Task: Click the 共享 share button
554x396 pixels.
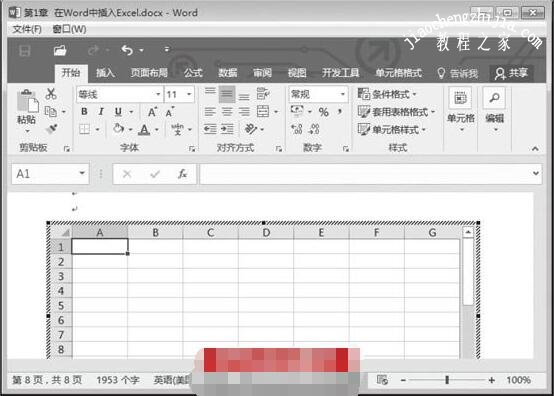Action: coord(511,73)
